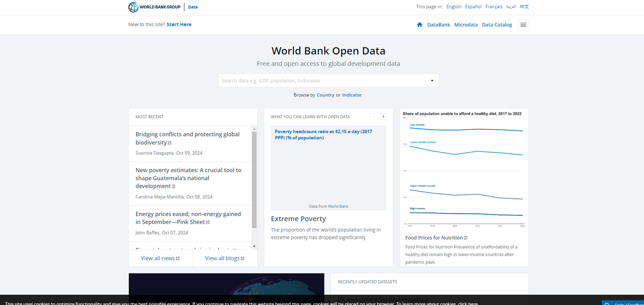The height and width of the screenshot is (305, 644).
Task: Click the 'View all blogs' button
Action: (x=225, y=258)
